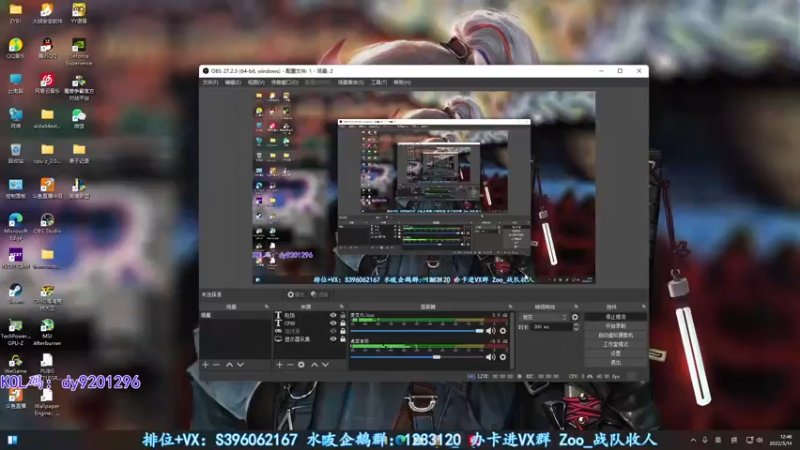Open the 编辑(E) menu in OBS

[x=233, y=82]
